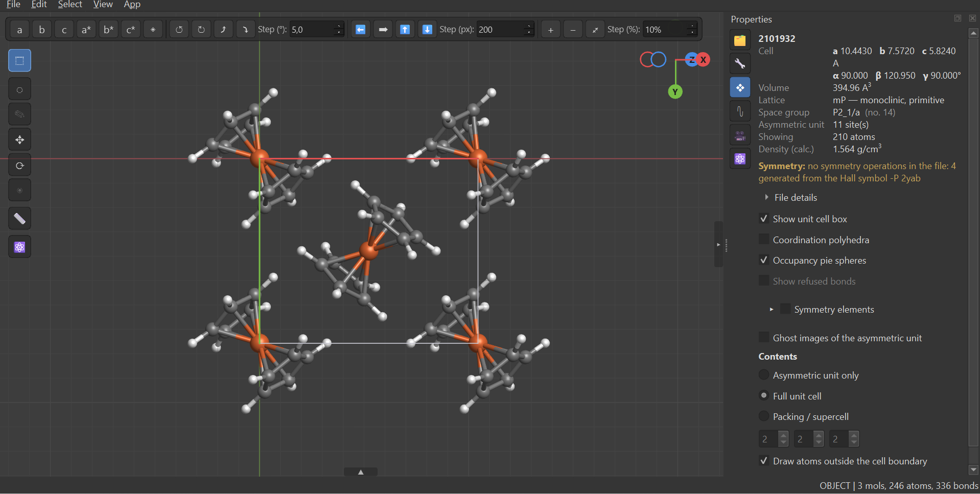The height and width of the screenshot is (494, 980).
Task: View along the b axis
Action: tap(42, 30)
